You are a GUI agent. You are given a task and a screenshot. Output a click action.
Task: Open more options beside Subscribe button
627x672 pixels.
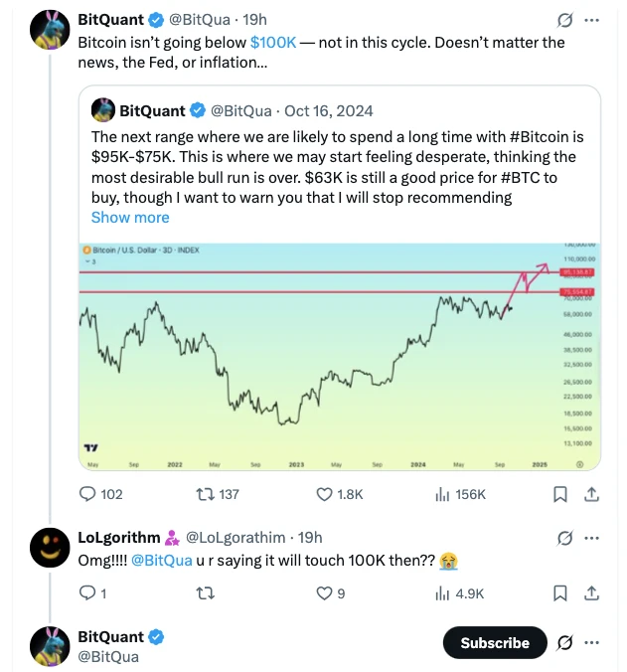(x=592, y=642)
